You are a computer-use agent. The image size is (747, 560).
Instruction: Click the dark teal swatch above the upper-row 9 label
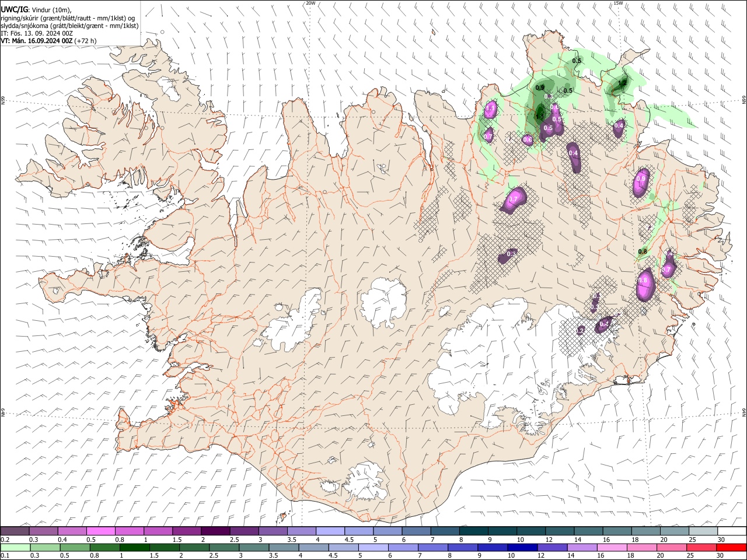502,531
